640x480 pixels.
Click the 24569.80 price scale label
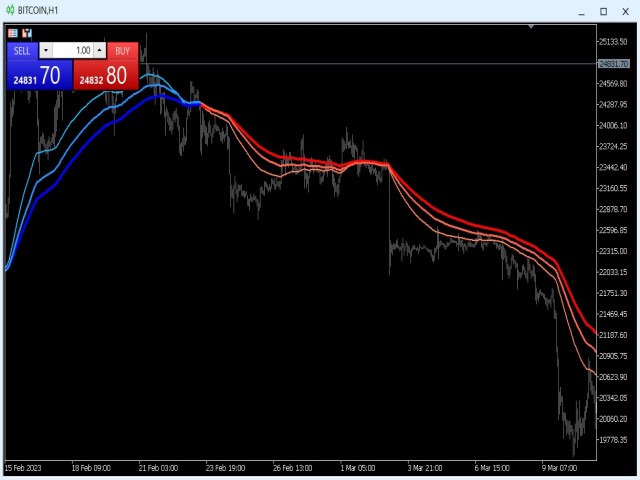tap(613, 84)
